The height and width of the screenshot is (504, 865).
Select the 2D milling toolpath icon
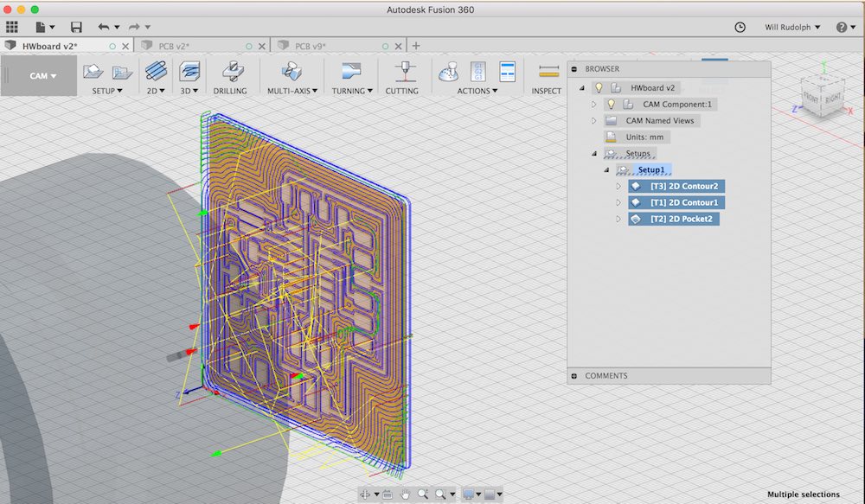point(156,71)
